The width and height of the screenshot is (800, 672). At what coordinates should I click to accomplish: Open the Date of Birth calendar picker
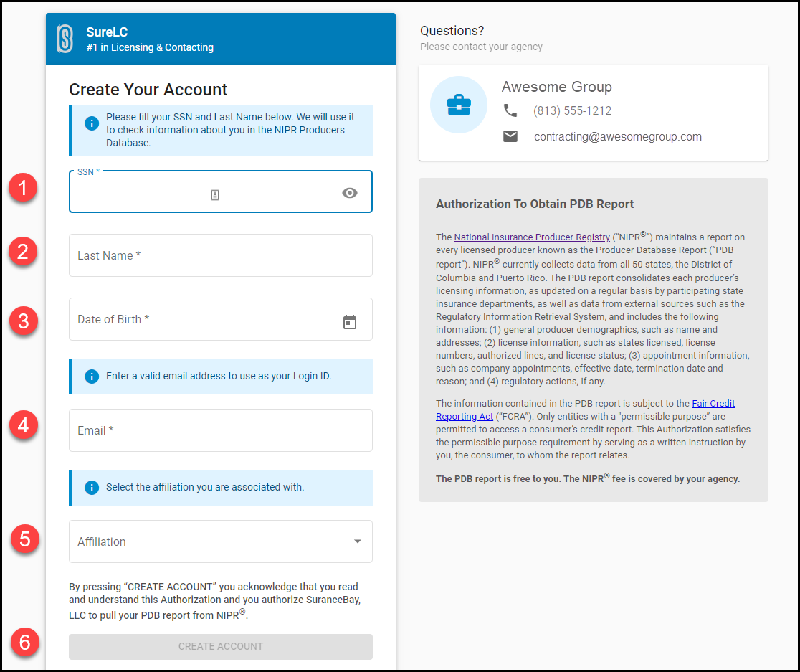350,322
